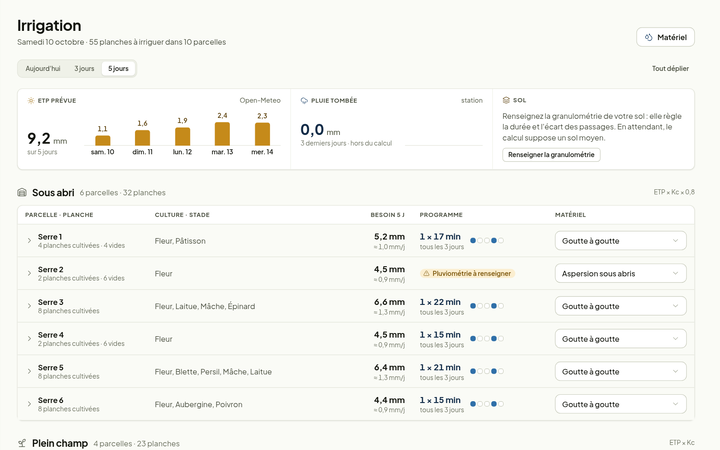Expand the Serre 6 row chevron
The height and width of the screenshot is (450, 720).
click(x=29, y=404)
